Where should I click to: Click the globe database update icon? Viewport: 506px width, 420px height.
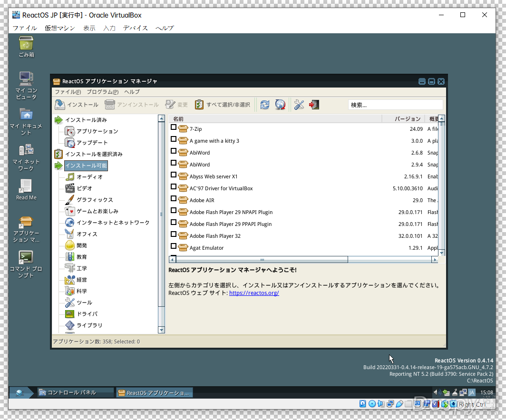(280, 105)
